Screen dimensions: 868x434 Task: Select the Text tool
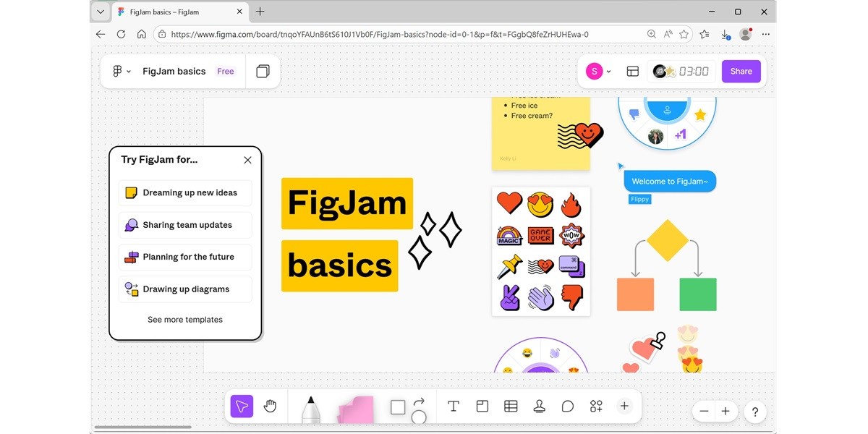(x=454, y=406)
